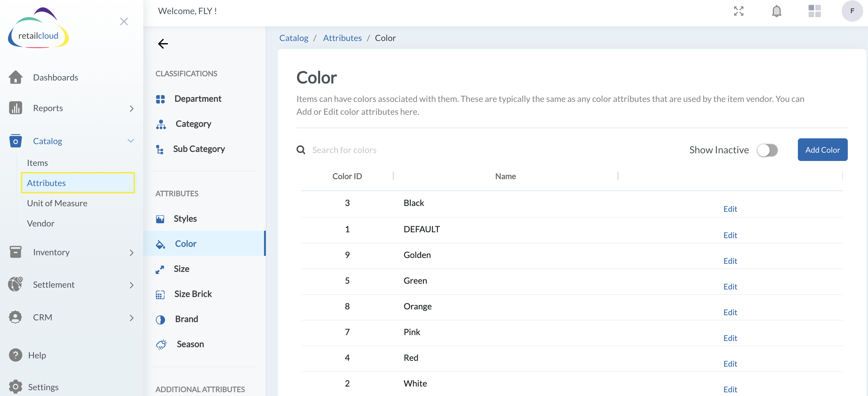Sort by Color ID column header
The image size is (868, 396).
(x=347, y=176)
